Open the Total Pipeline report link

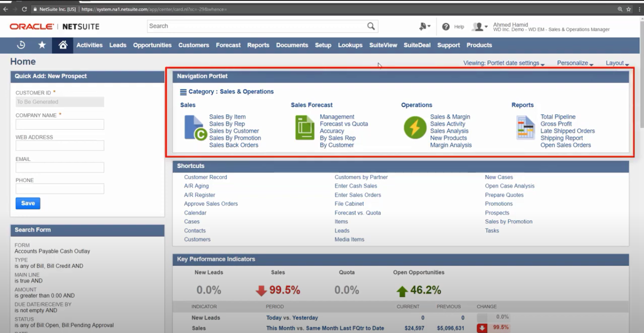[x=558, y=117]
